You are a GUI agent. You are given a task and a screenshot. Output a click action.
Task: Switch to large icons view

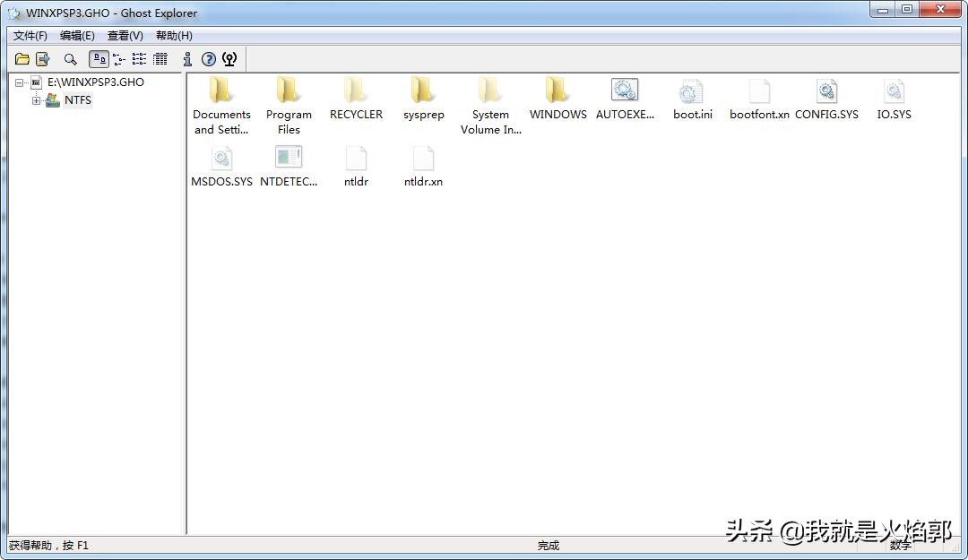tap(99, 59)
